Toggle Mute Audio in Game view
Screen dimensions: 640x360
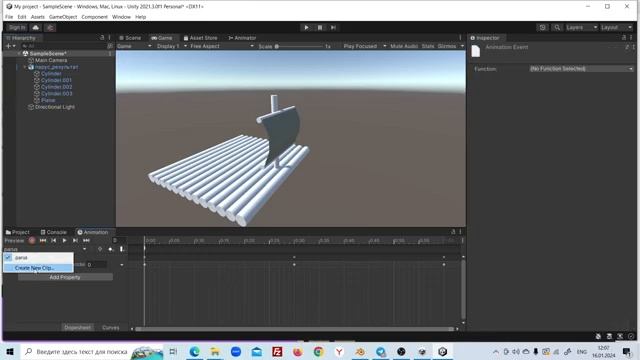404,46
